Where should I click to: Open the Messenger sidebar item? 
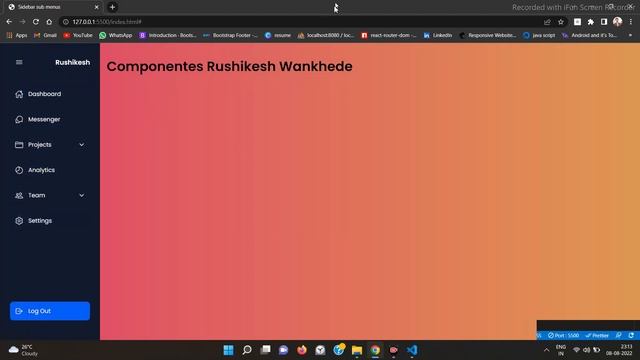[x=50, y=119]
